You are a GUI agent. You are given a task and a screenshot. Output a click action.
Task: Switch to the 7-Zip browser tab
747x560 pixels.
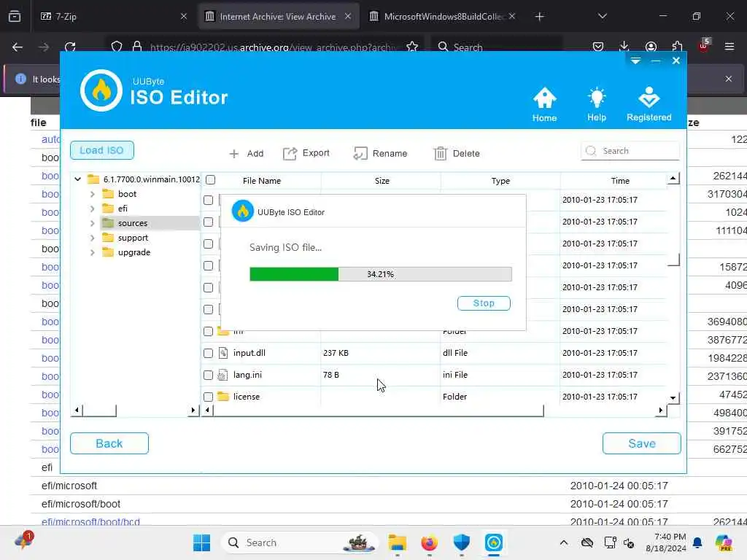[112, 16]
